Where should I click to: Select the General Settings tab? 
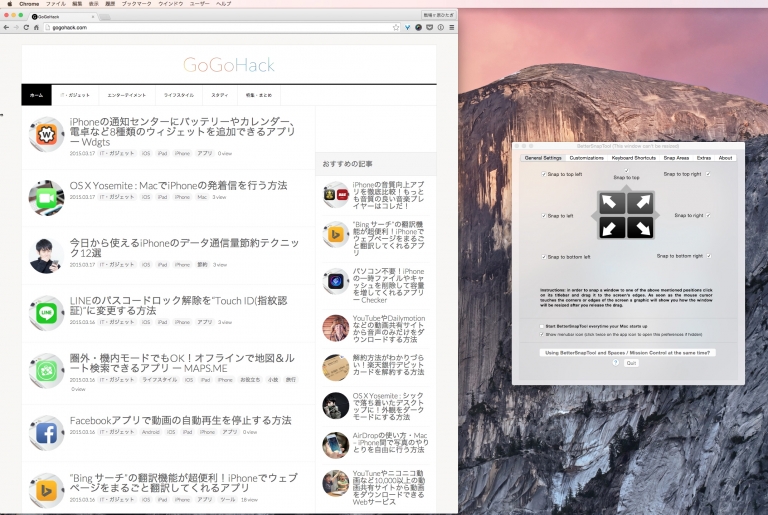coord(543,158)
